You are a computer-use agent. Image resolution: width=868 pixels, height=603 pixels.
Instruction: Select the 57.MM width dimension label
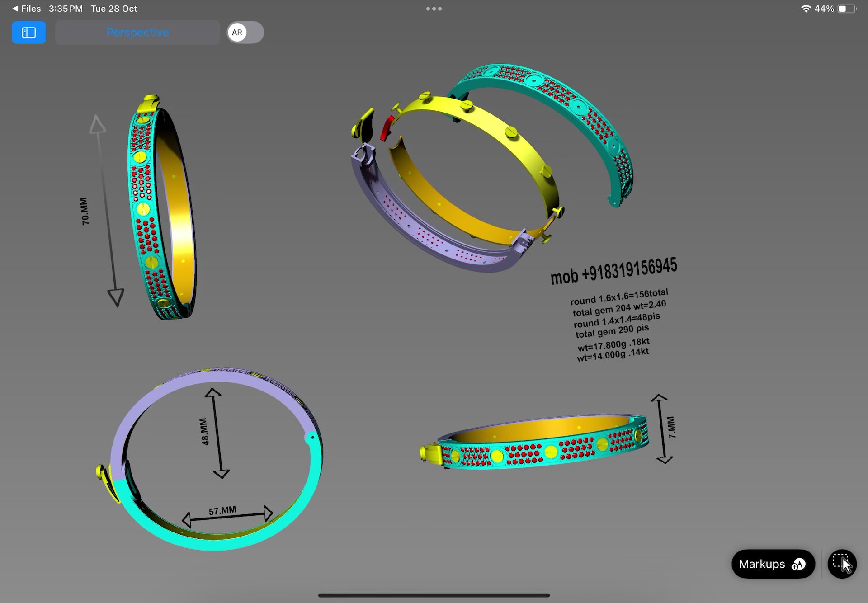click(x=222, y=511)
